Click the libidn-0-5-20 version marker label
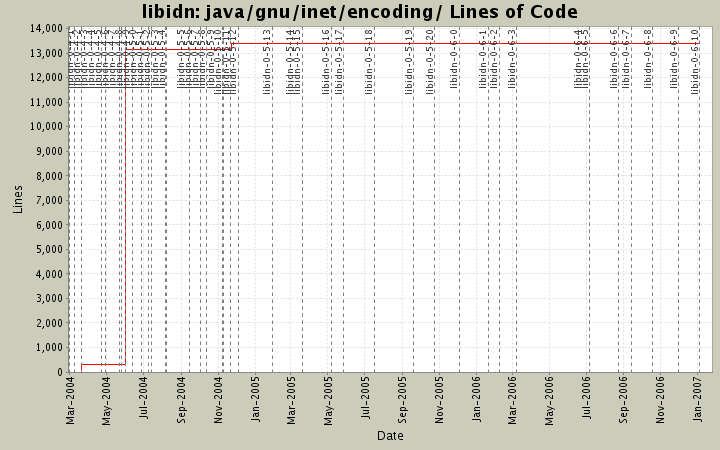720x450 pixels. [x=431, y=62]
